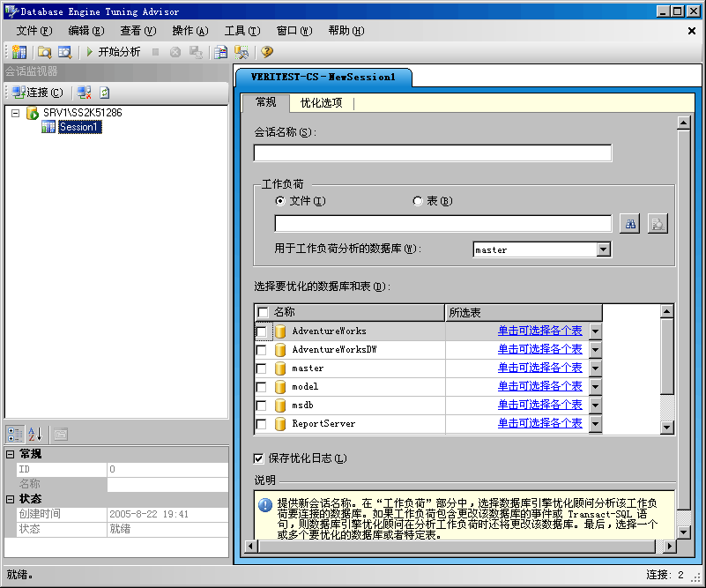Open the 查看(V) menu
706x588 pixels.
click(138, 31)
